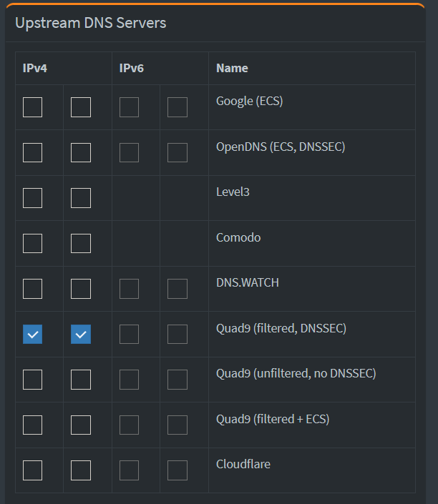Enable Google primary IPv4 server checkbox
This screenshot has width=438, height=504.
pos(32,107)
